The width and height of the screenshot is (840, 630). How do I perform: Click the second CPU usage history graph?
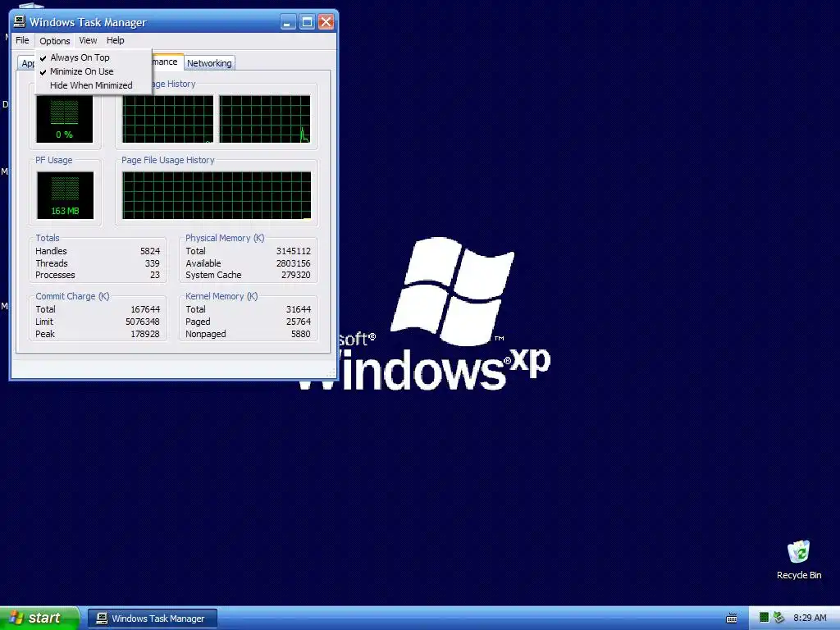click(x=265, y=119)
